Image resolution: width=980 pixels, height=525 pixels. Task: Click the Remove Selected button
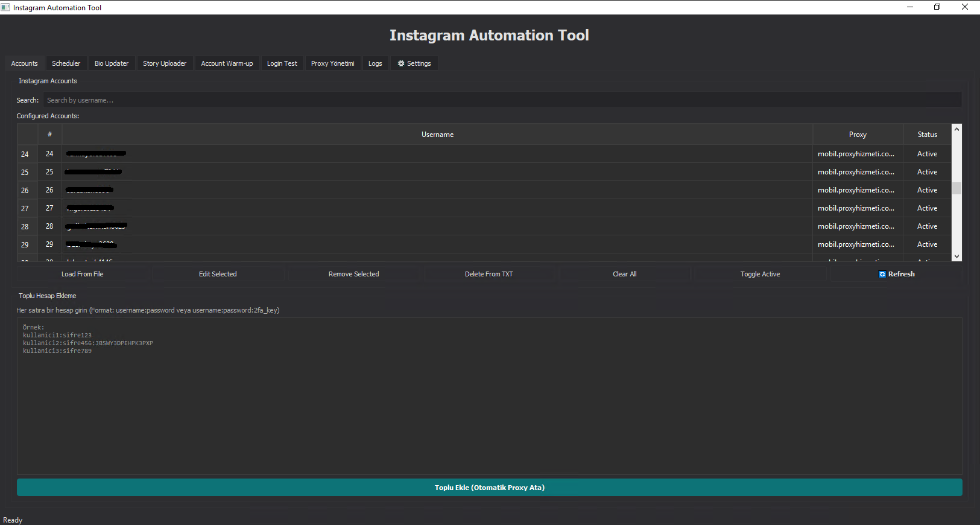(354, 274)
